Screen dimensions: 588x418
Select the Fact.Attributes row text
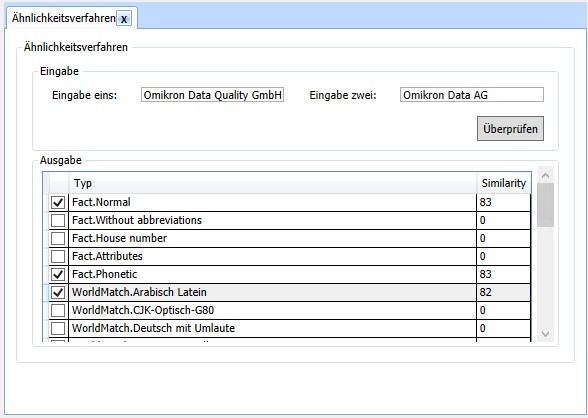[x=107, y=256]
